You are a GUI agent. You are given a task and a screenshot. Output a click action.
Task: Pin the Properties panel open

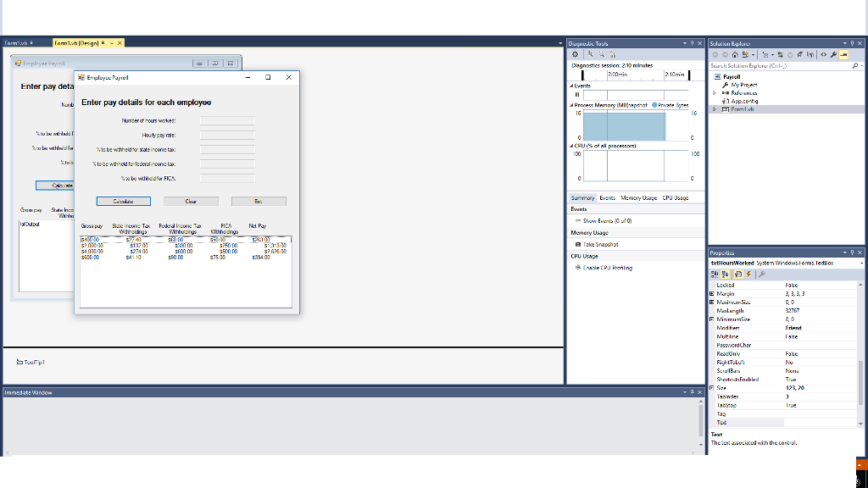(852, 252)
